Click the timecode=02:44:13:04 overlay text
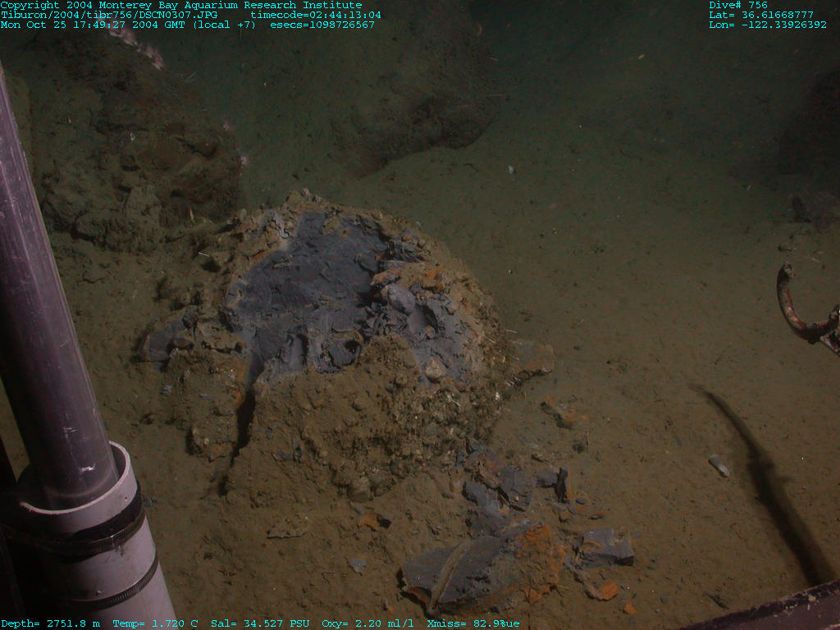The image size is (840, 630). coord(316,15)
